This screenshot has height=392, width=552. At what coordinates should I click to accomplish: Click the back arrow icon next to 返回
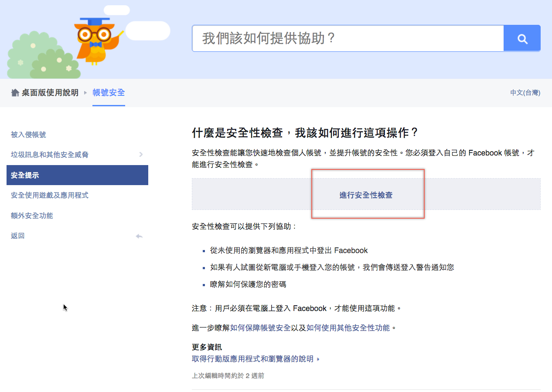pos(139,236)
